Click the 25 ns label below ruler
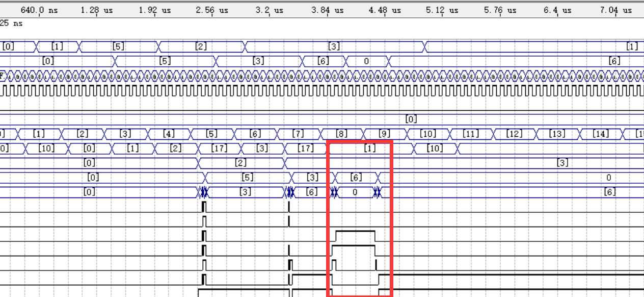644x297 pixels. click(11, 23)
